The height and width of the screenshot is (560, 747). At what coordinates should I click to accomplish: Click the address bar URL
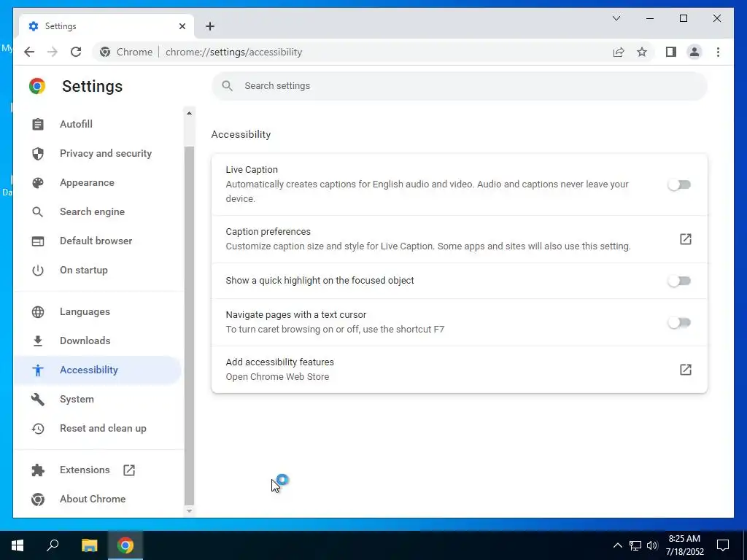pos(233,52)
